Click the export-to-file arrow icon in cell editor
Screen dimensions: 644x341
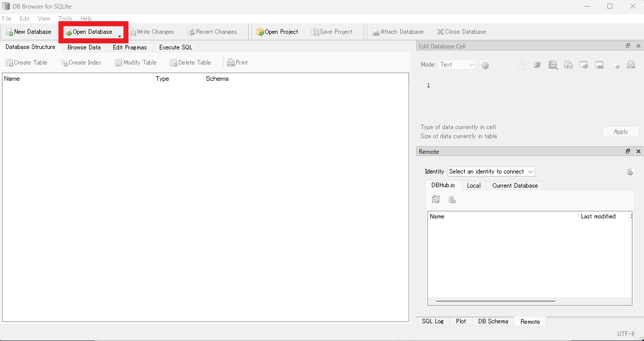pos(584,65)
